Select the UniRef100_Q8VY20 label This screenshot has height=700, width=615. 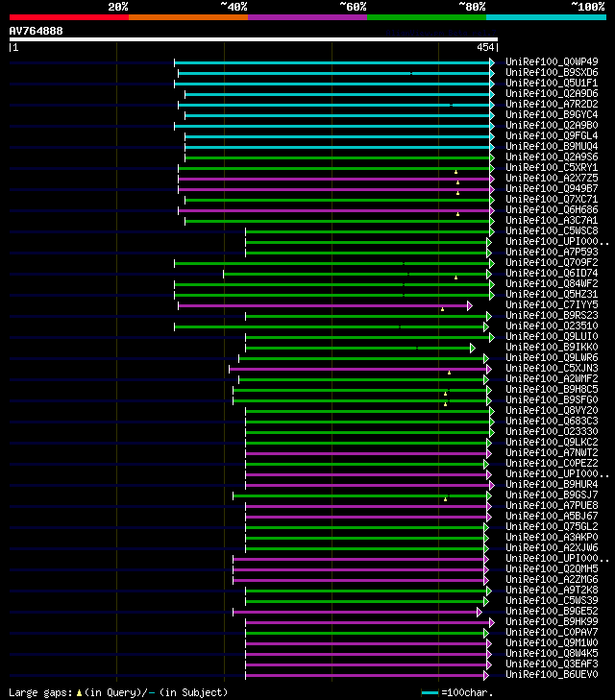point(552,410)
